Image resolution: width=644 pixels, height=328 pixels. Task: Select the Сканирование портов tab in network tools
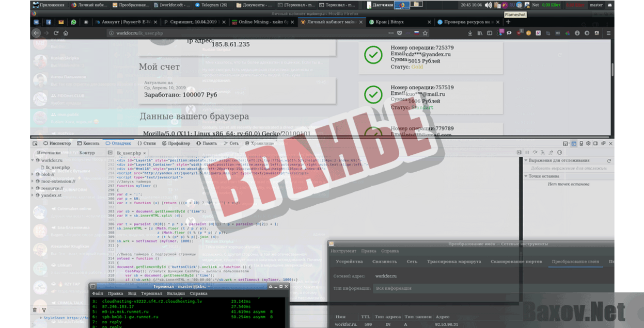[x=516, y=262]
